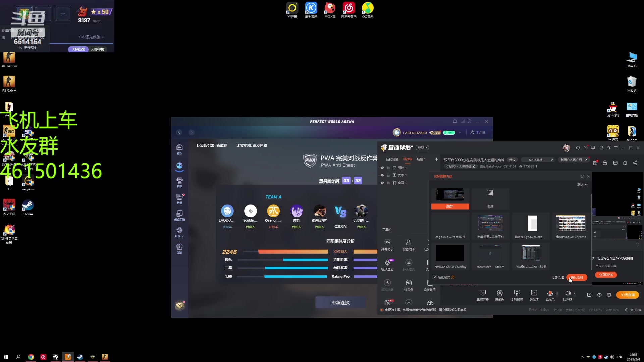
Task: Click the notification bell in Perfect World Arena title bar
Action: (x=455, y=121)
